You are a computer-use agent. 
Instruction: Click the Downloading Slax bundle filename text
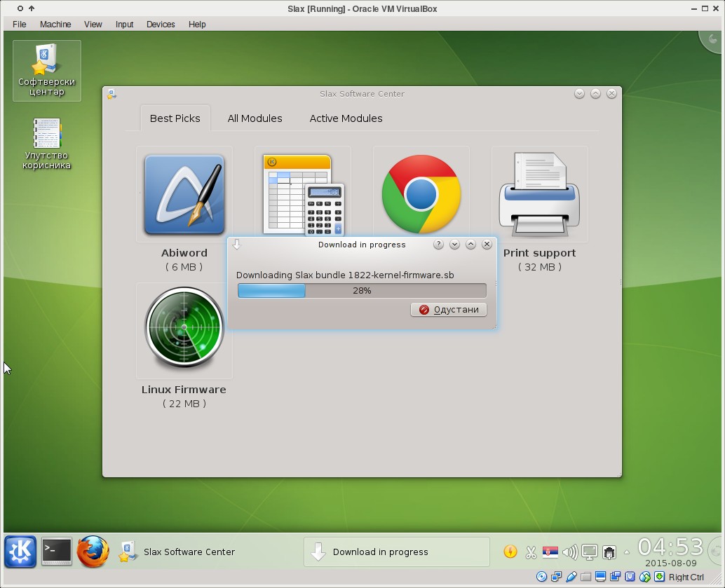click(345, 275)
